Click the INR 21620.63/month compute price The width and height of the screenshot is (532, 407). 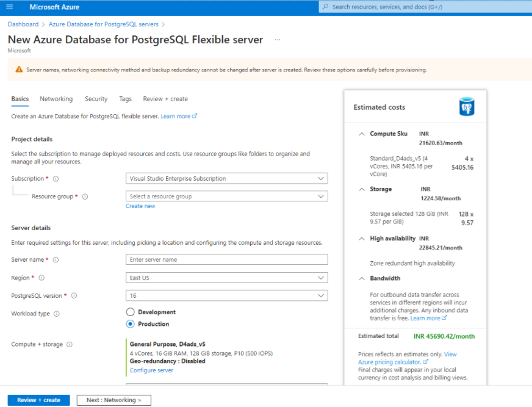coord(440,138)
